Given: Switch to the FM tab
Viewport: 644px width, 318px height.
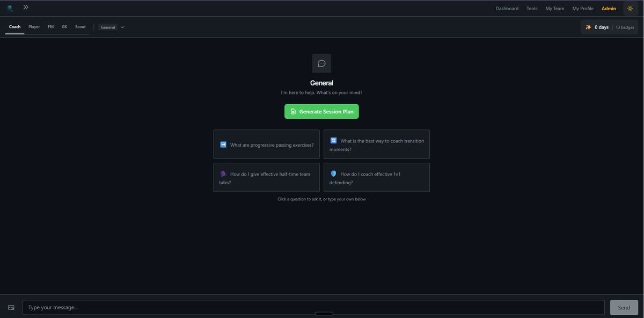Looking at the screenshot, I should coord(51,27).
